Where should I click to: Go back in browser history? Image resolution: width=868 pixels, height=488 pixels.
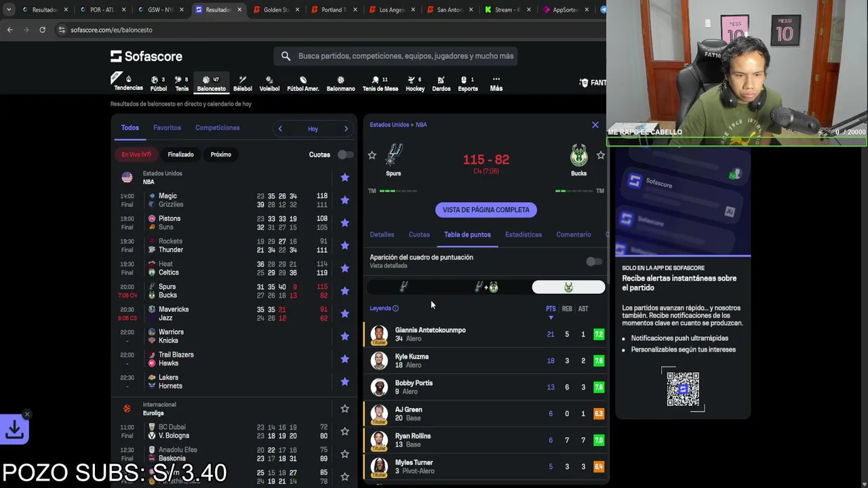tap(9, 30)
